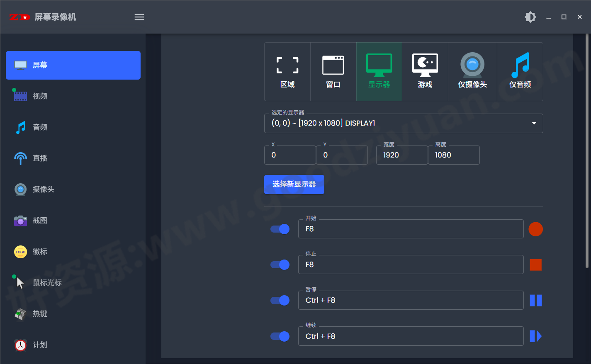Disable the 停止 (stop) hotkey toggle

(280, 265)
